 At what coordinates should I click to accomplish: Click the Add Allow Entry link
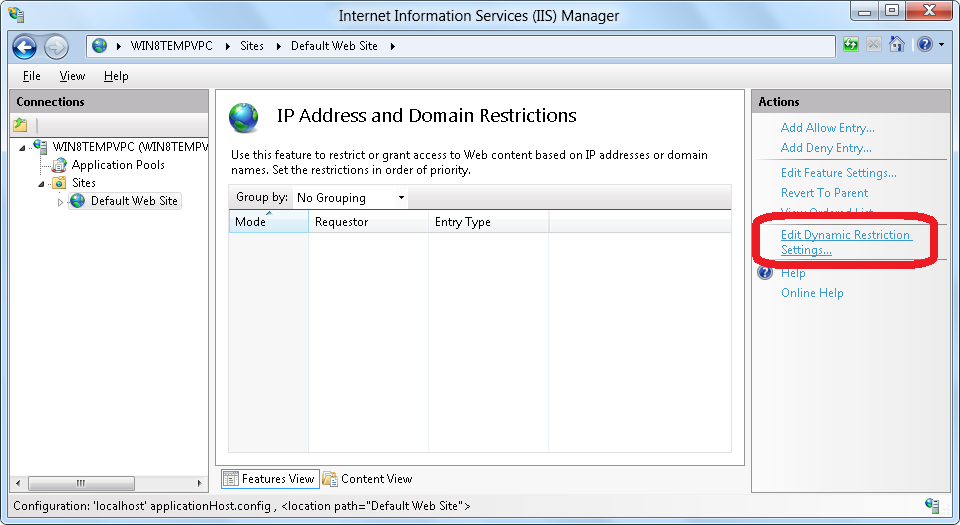point(827,128)
